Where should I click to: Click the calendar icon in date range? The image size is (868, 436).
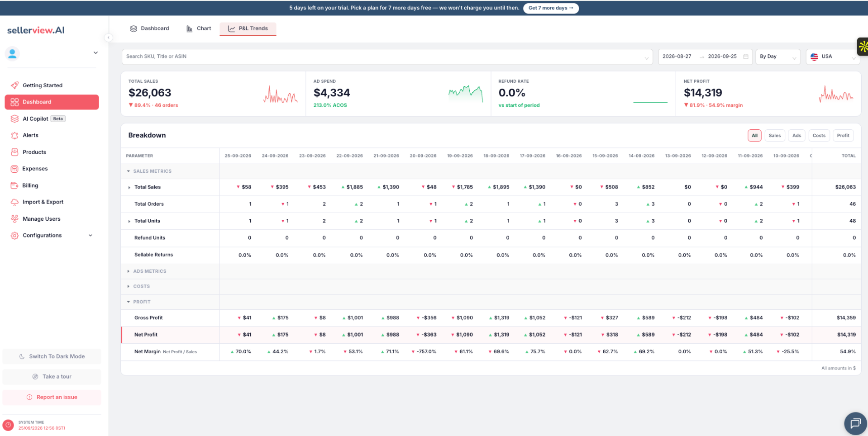click(x=746, y=57)
